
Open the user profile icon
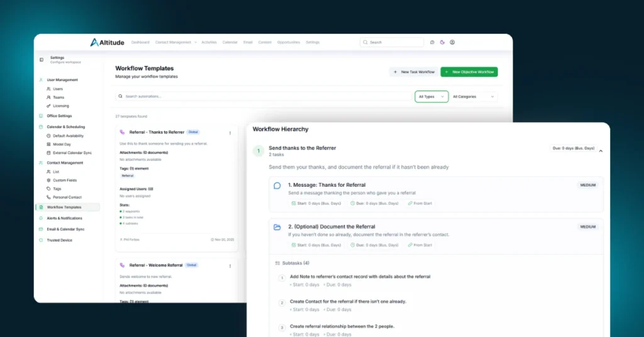[452, 42]
